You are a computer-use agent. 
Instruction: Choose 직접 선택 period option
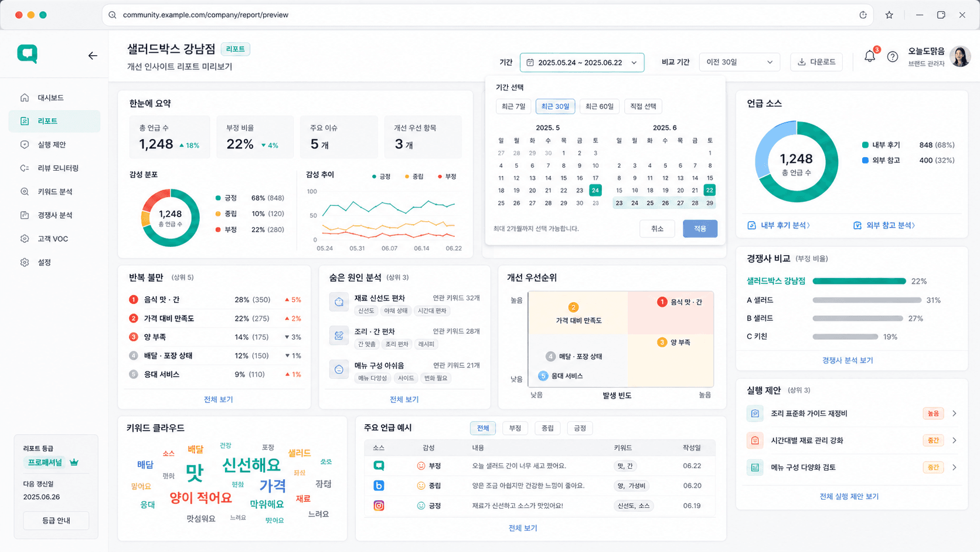pyautogui.click(x=643, y=106)
